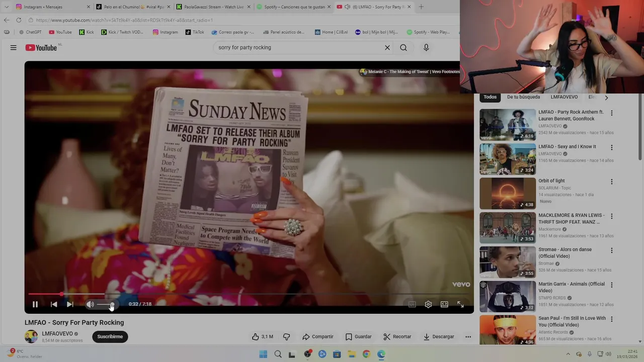Open Windows Start menu
The height and width of the screenshot is (362, 644).
pos(263,354)
